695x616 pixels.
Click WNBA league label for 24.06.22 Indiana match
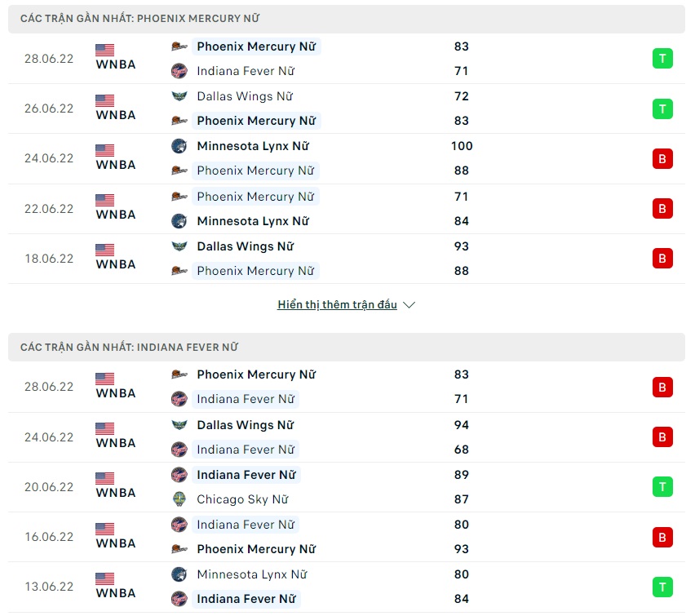116,443
